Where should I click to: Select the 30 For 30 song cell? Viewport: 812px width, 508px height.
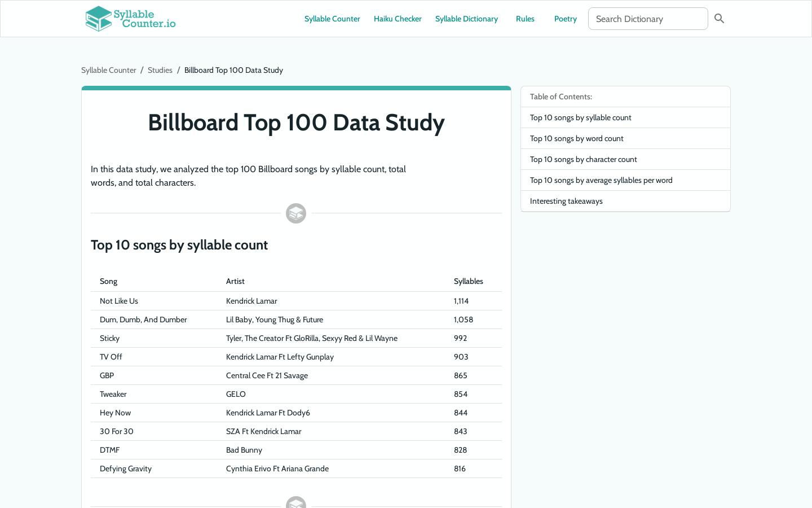tap(117, 431)
